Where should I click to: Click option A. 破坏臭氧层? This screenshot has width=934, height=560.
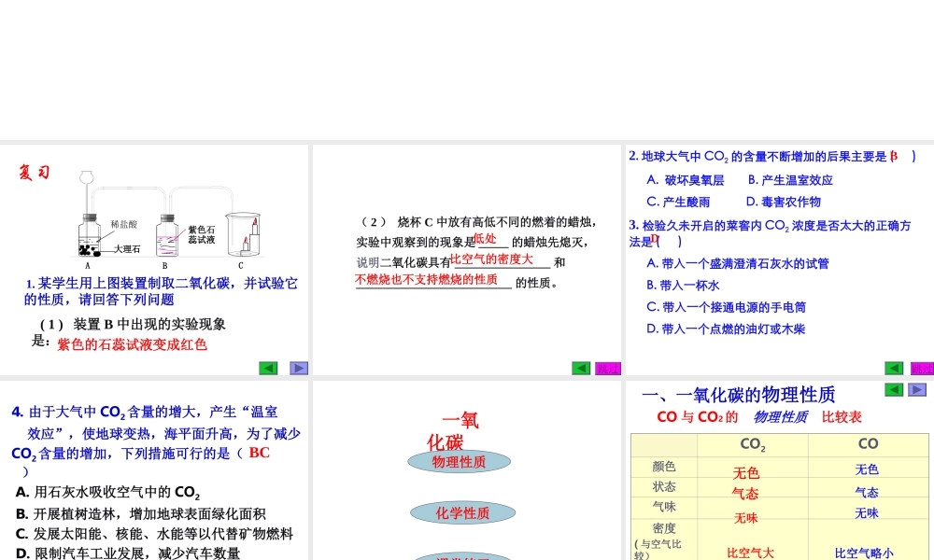[x=686, y=180]
